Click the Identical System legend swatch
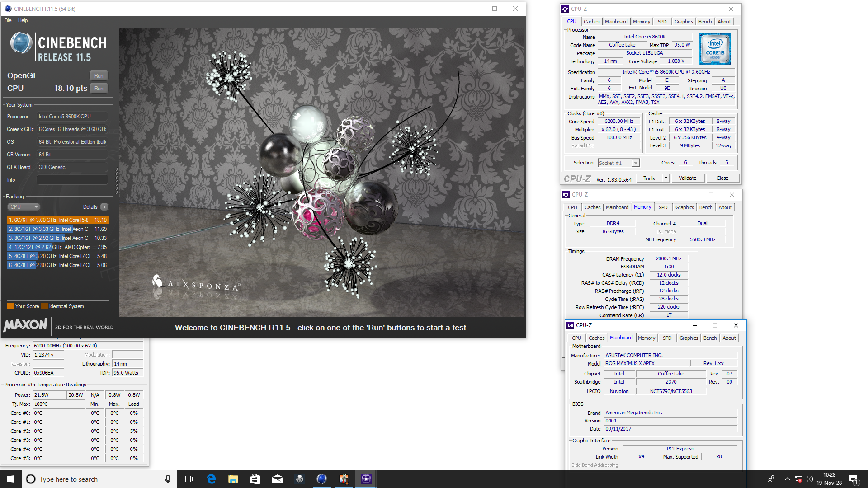868x488 pixels. coord(44,306)
